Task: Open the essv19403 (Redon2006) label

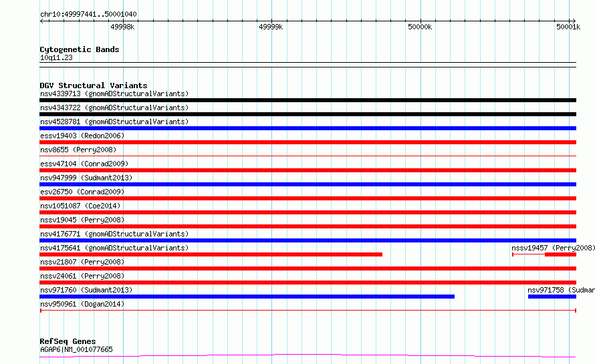Action: (x=82, y=136)
